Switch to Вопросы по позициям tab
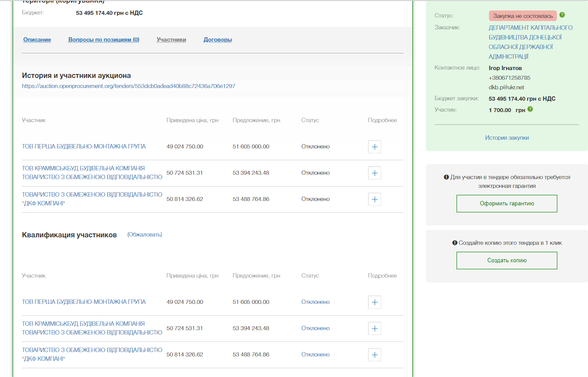The width and height of the screenshot is (588, 377). click(x=104, y=40)
